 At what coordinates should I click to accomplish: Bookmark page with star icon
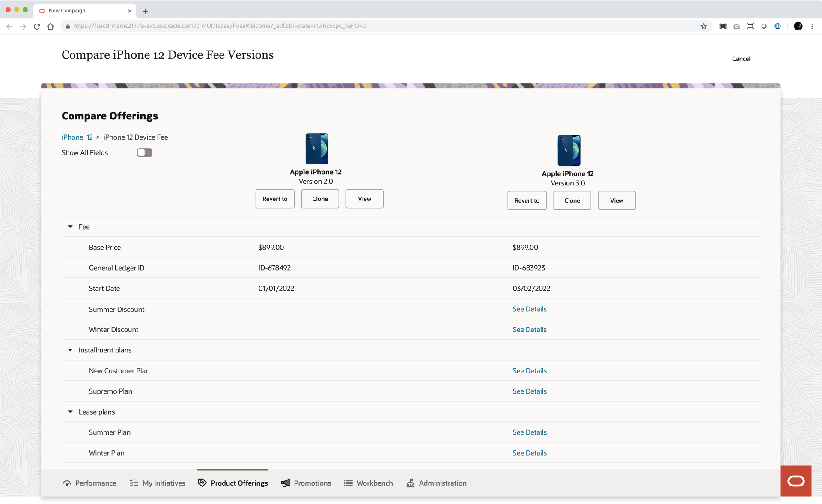(x=703, y=26)
